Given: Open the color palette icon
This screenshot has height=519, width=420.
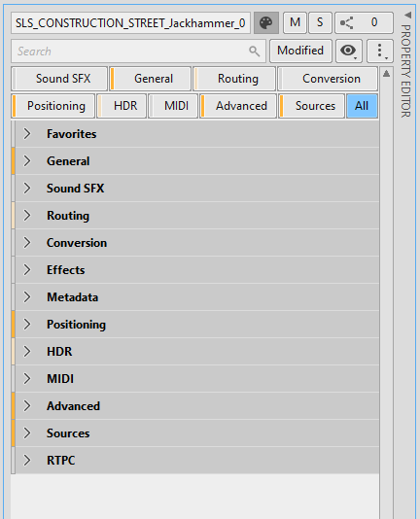Looking at the screenshot, I should pyautogui.click(x=266, y=22).
